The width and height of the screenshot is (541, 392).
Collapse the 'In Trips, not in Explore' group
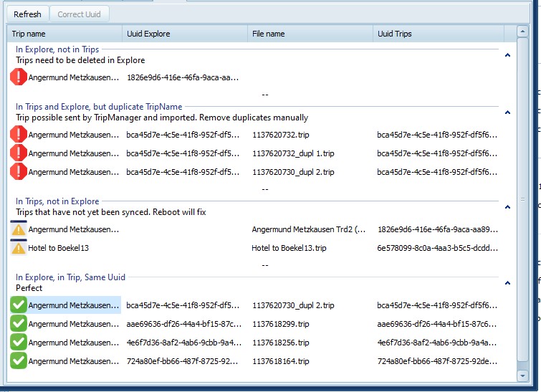point(507,207)
